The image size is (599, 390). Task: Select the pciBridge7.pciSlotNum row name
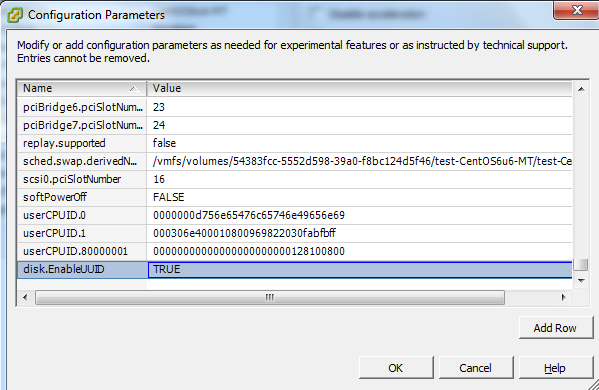(82, 125)
